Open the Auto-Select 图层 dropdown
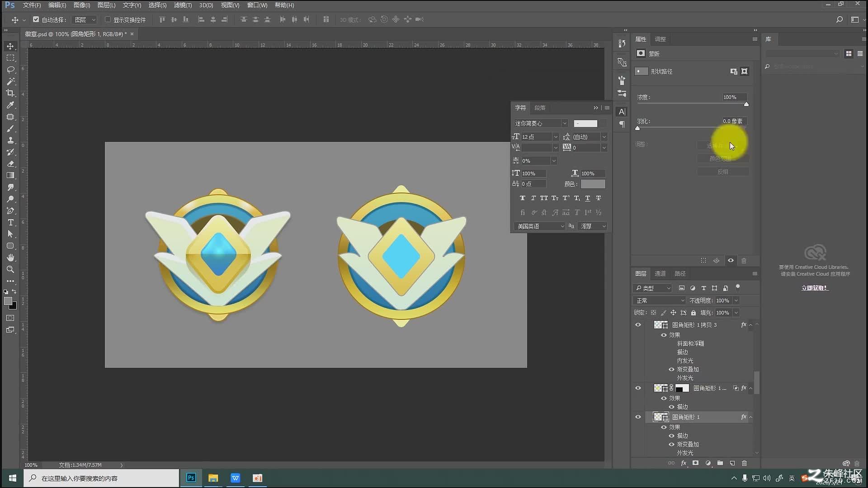This screenshot has height=488, width=868. (x=85, y=19)
